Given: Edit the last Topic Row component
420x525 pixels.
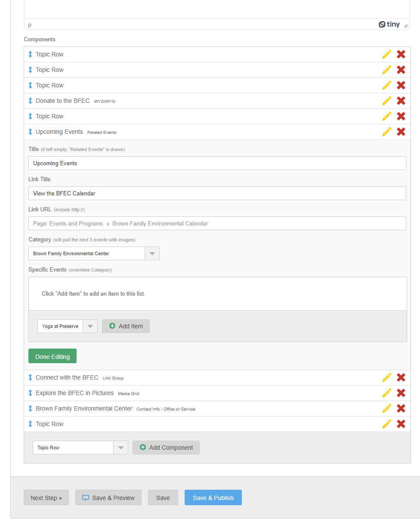Looking at the screenshot, I should pyautogui.click(x=387, y=424).
